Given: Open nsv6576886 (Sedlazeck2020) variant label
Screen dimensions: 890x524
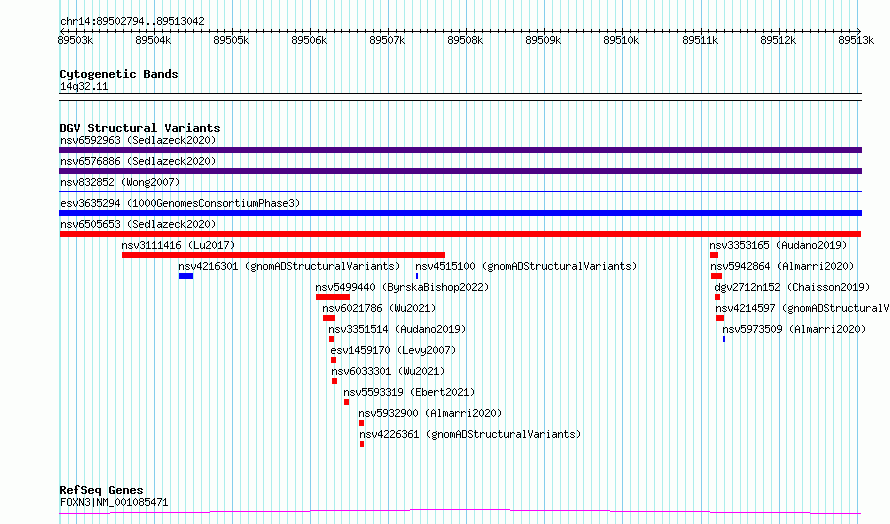Looking at the screenshot, I should (138, 161).
